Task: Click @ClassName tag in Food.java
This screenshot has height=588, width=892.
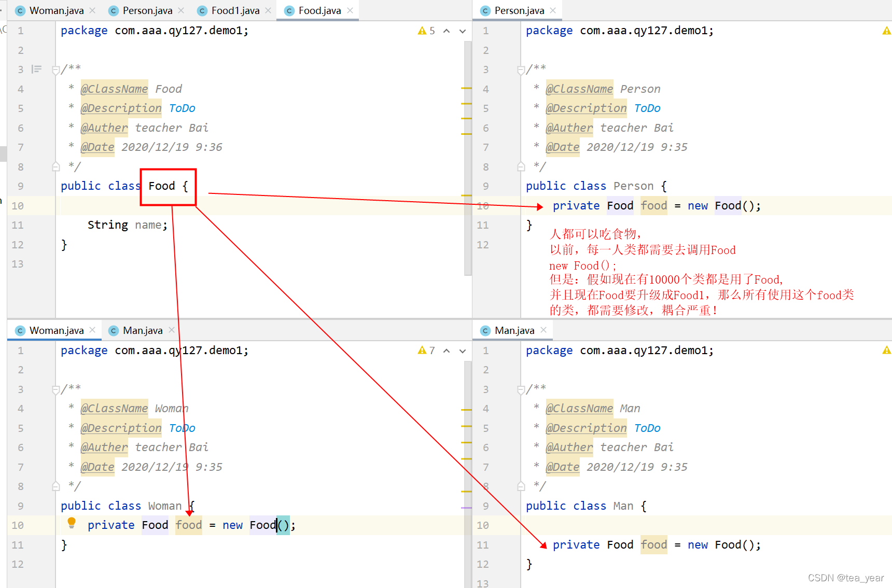Action: (x=114, y=89)
